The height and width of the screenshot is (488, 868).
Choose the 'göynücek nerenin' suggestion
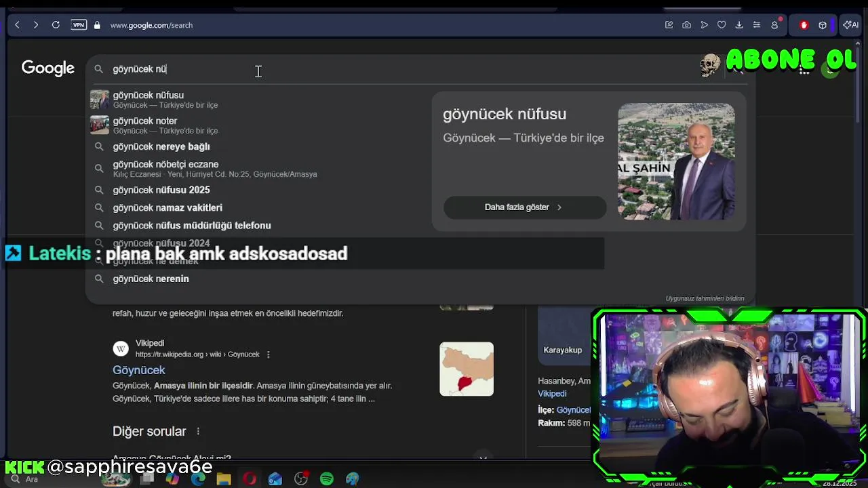tap(258, 279)
